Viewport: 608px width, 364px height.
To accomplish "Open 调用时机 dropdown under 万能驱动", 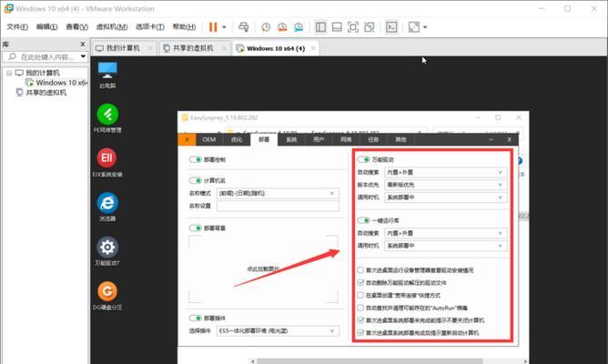I will click(446, 197).
